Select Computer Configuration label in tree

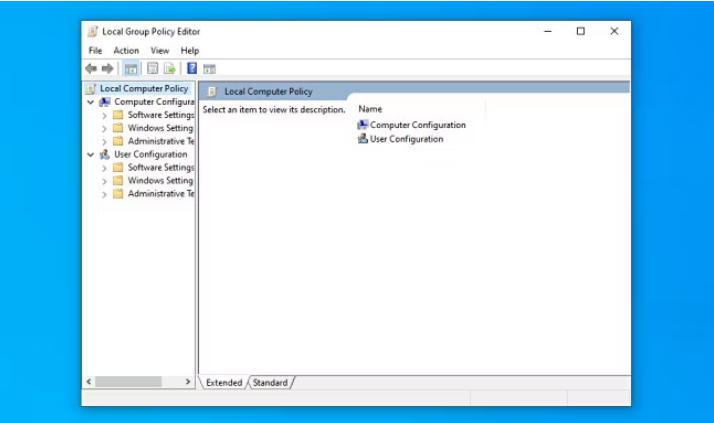[x=154, y=102]
